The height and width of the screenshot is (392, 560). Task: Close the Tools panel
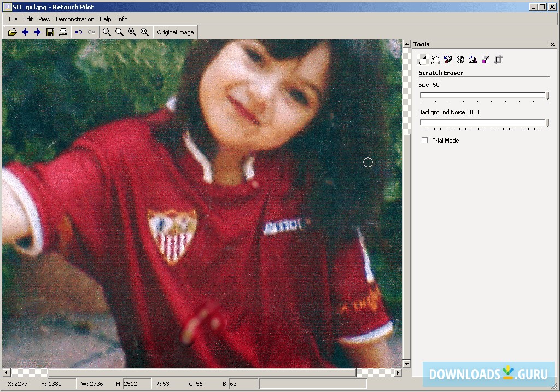(552, 44)
